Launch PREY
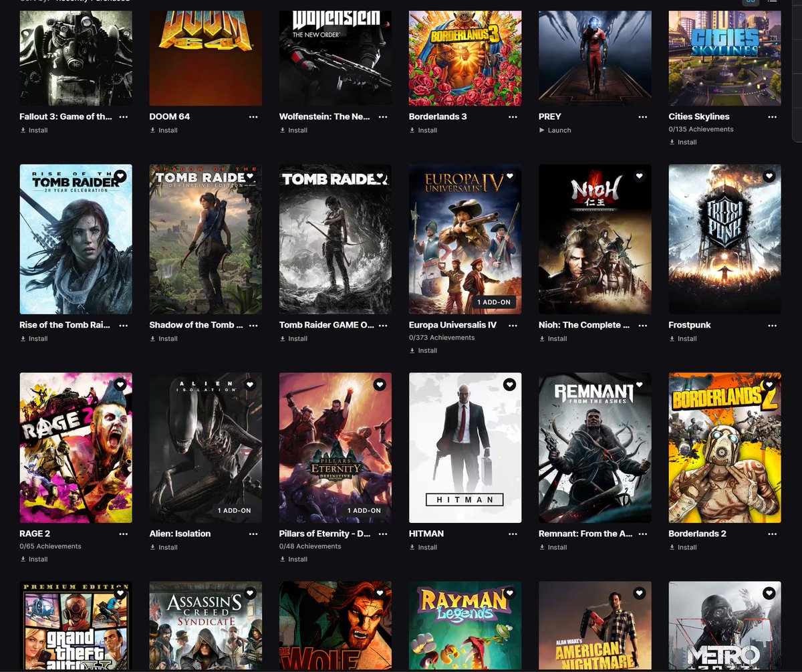802x672 pixels. tap(555, 130)
